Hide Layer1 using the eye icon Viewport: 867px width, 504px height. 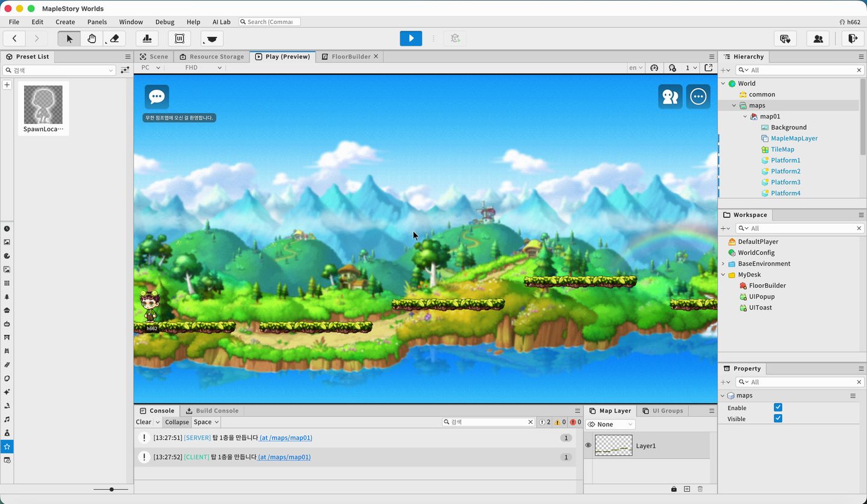[588, 446]
